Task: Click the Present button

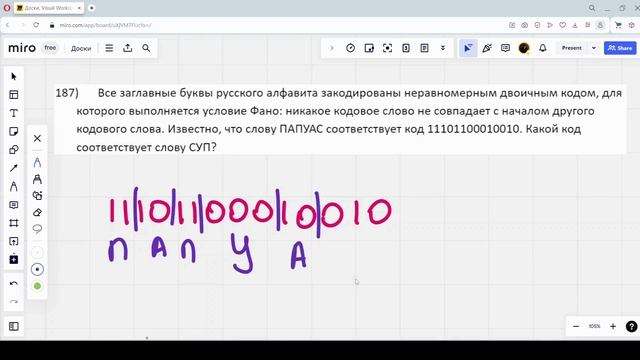Action: pos(571,48)
